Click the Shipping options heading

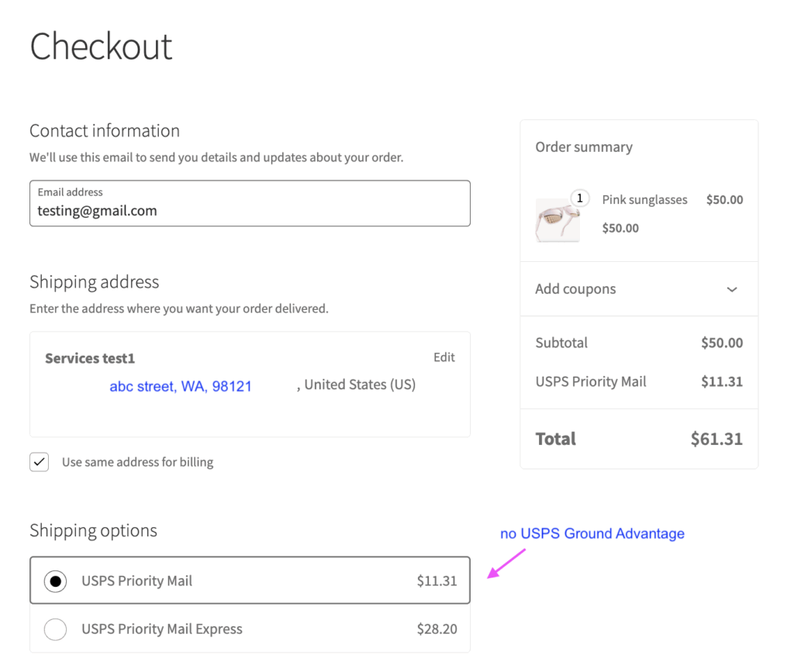(93, 531)
